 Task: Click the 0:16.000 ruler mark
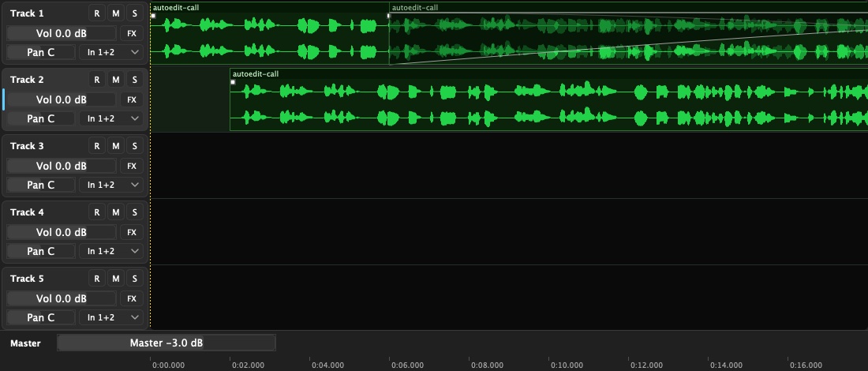(806, 365)
